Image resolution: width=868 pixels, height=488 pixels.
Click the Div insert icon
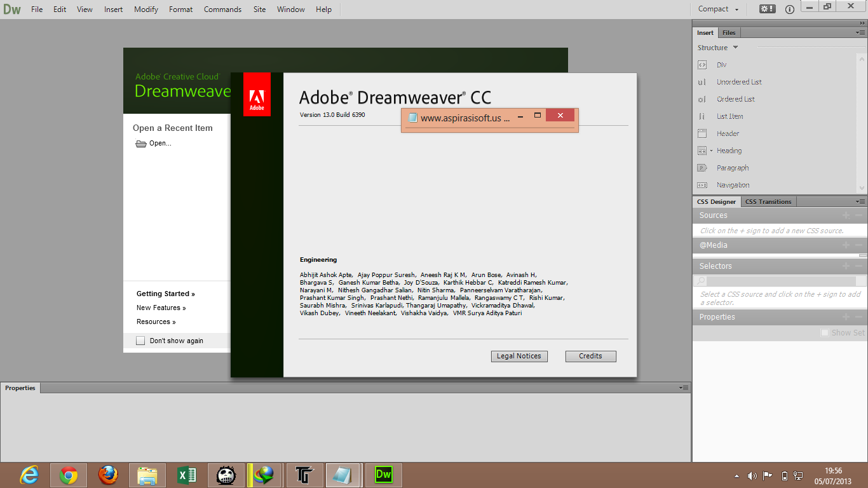(x=702, y=65)
